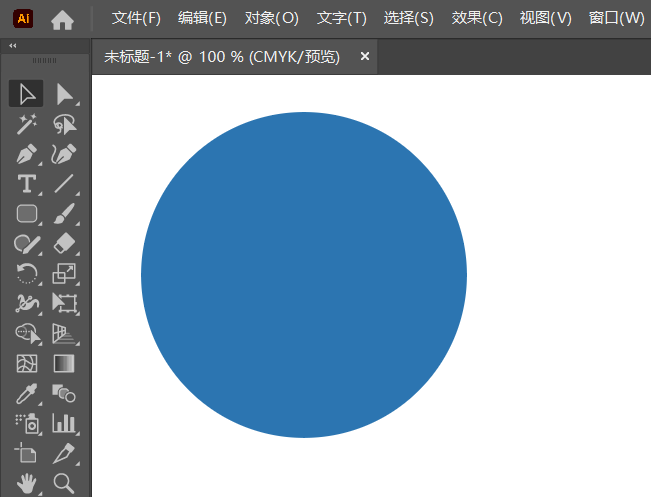Activate the Free Transform tool
This screenshot has height=497, width=651.
(64, 304)
